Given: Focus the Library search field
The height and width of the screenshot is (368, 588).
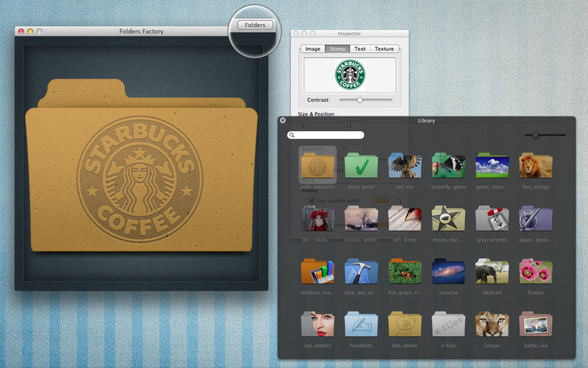Looking at the screenshot, I should (326, 135).
